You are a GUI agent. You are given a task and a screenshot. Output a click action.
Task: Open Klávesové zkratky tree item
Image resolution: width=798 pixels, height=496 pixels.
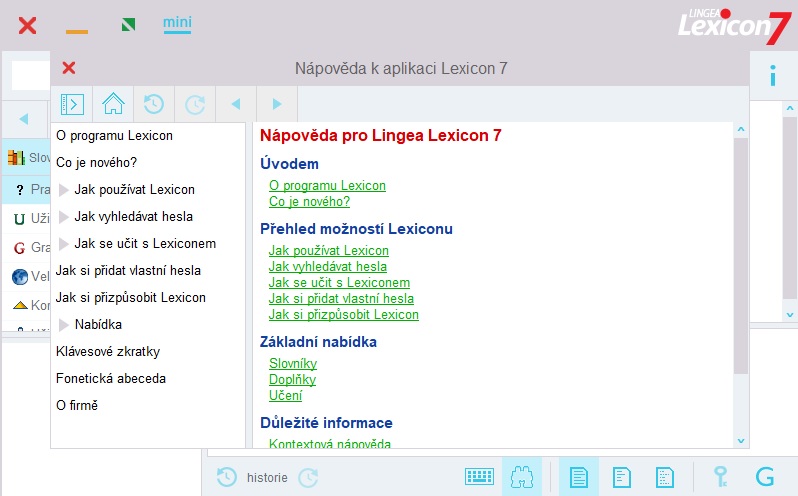[108, 352]
